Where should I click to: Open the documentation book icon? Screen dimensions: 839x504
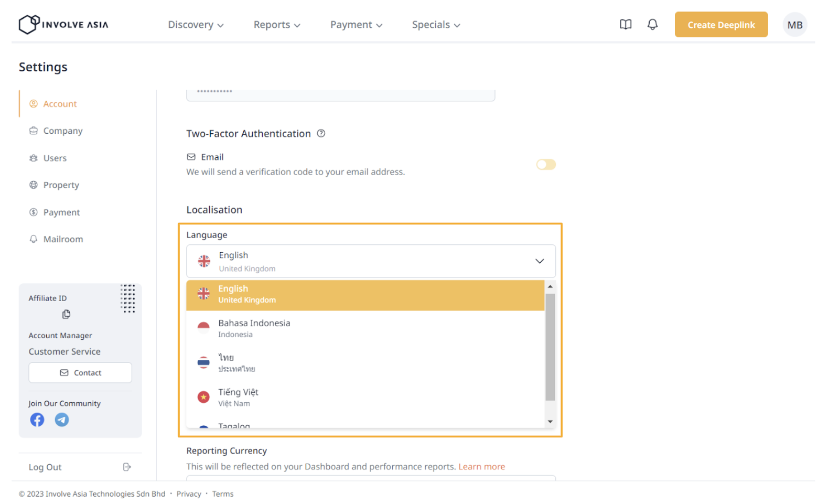click(x=625, y=25)
